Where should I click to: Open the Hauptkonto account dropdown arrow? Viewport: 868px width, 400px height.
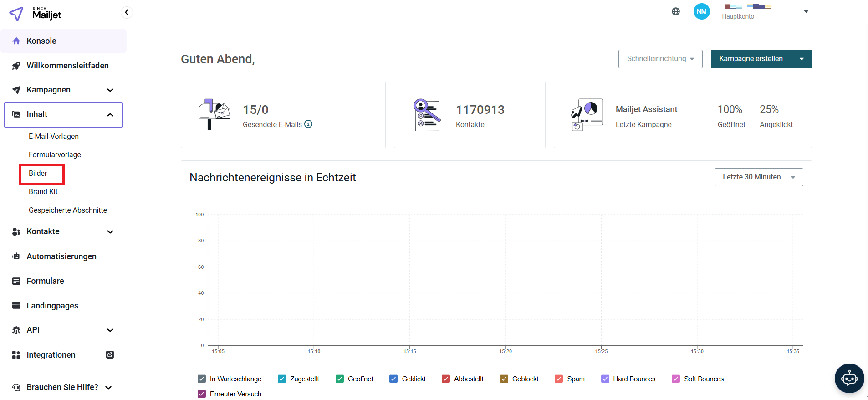pyautogui.click(x=806, y=11)
